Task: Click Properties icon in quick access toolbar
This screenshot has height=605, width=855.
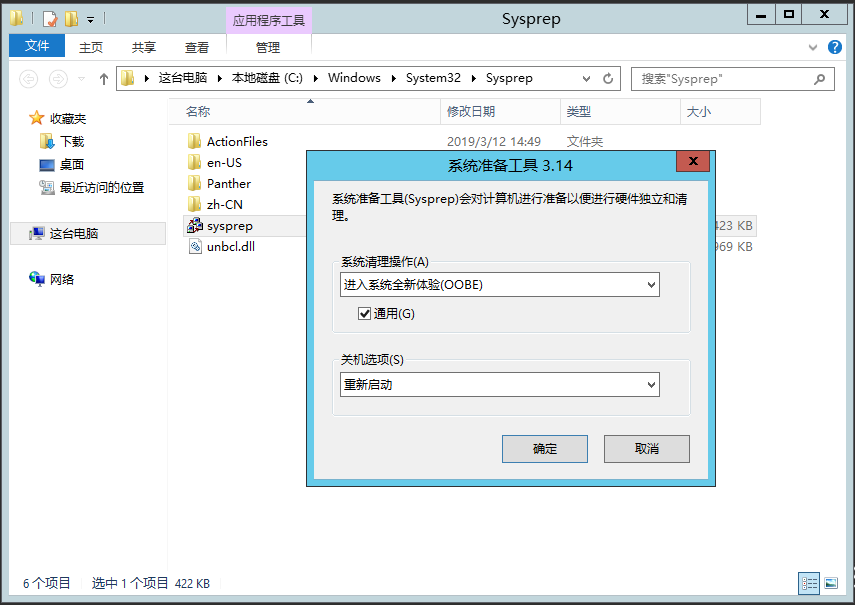Action: [50, 19]
